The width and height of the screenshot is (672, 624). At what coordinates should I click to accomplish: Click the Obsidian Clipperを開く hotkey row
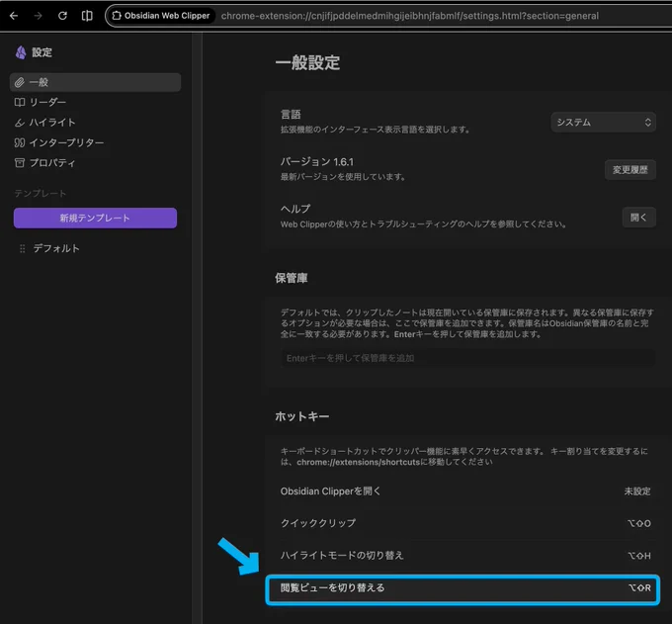(465, 491)
